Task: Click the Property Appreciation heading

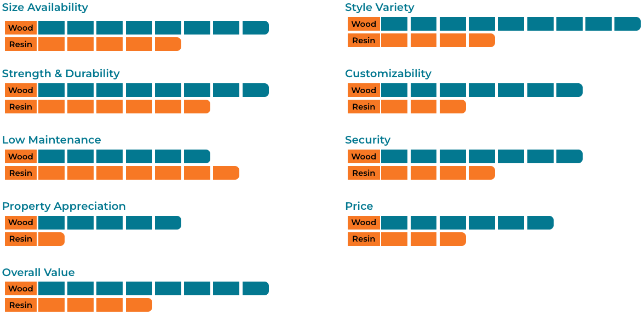Action: [x=64, y=207]
